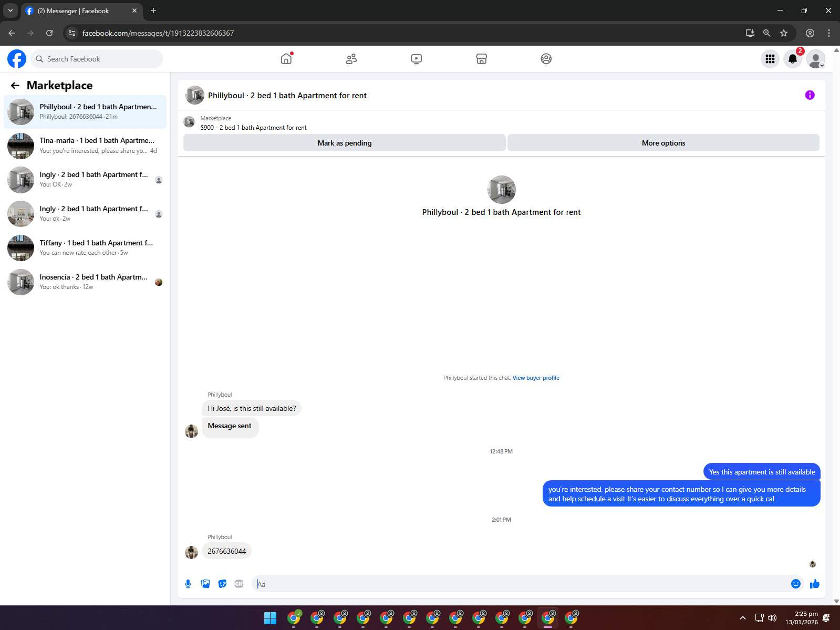The width and height of the screenshot is (840, 630).
Task: Click the 2676636044 message bubble
Action: [227, 551]
